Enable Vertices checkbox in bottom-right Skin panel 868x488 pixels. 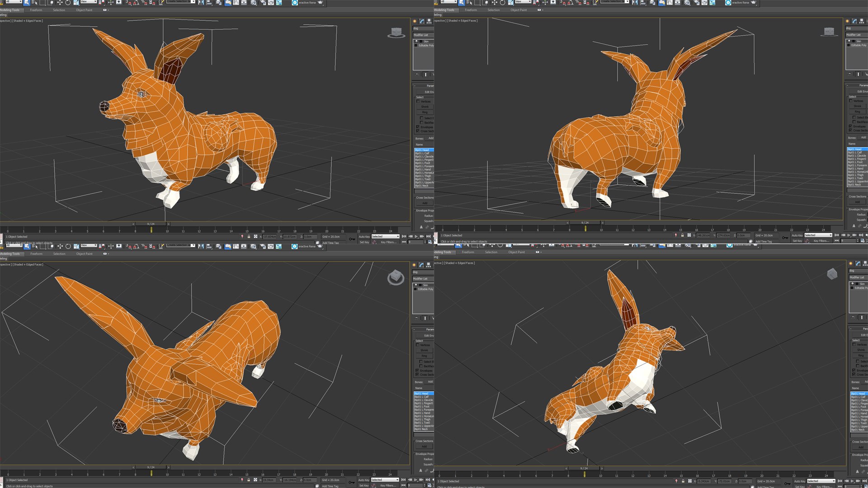click(854, 344)
